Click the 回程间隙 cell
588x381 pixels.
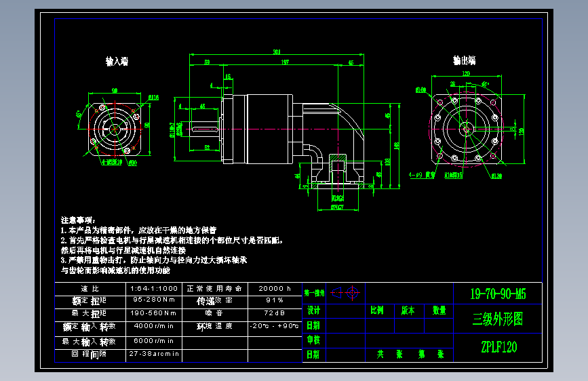pos(90,354)
